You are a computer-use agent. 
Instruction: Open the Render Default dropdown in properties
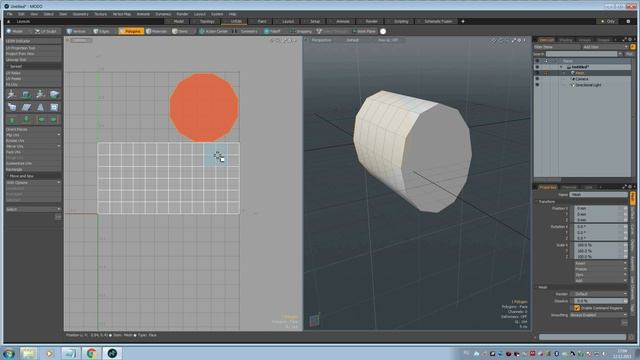(x=598, y=294)
